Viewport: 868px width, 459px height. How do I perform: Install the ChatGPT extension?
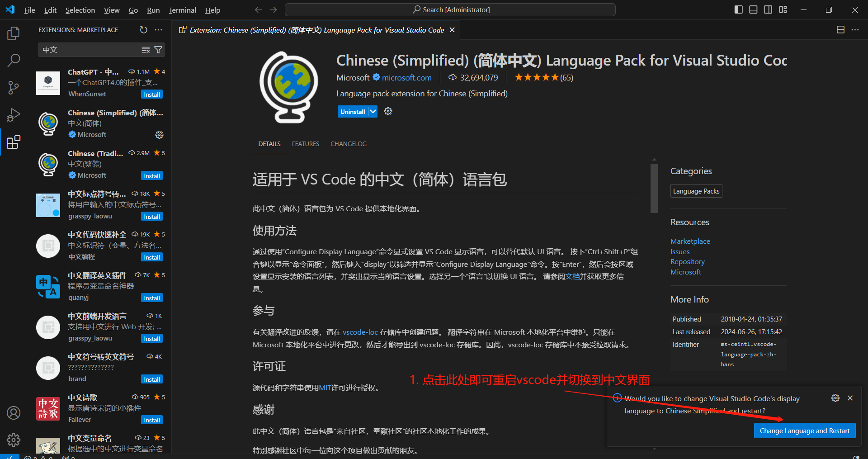[x=152, y=95]
